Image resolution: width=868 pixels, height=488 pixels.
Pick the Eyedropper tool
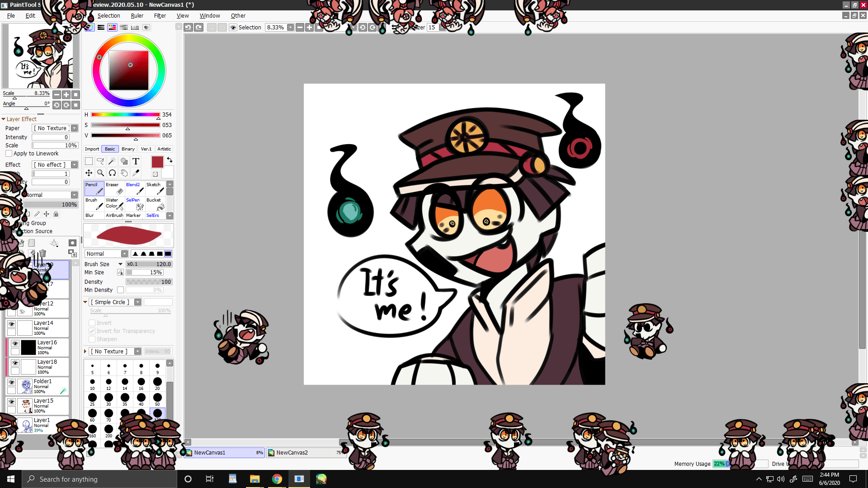coord(136,173)
